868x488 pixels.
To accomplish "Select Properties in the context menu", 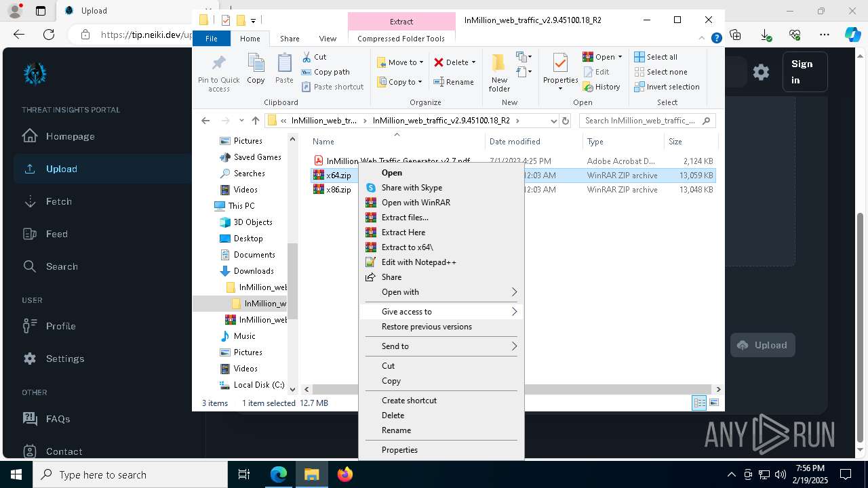I will pos(441,450).
